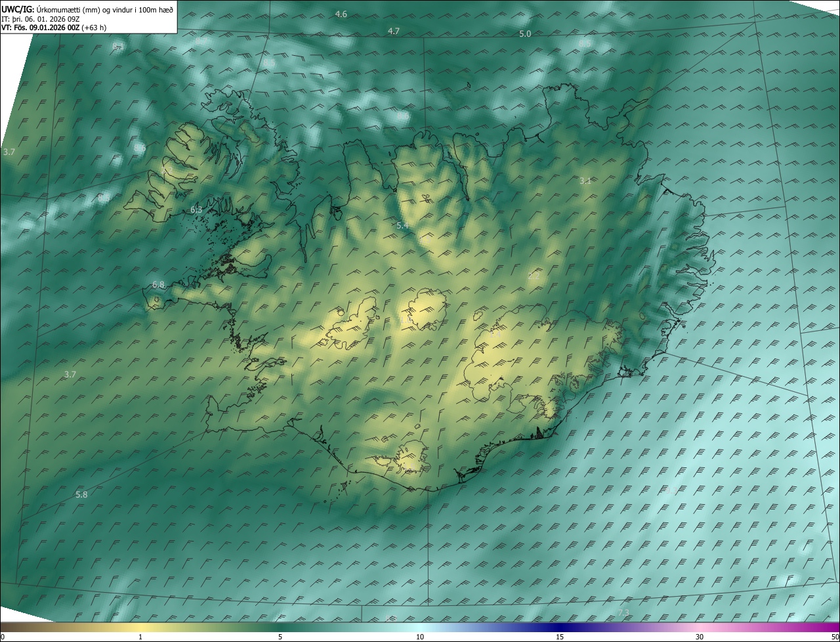
Task: Click the 'IT: þri. 06. 01. 2026 09Z' line
Action: point(39,19)
